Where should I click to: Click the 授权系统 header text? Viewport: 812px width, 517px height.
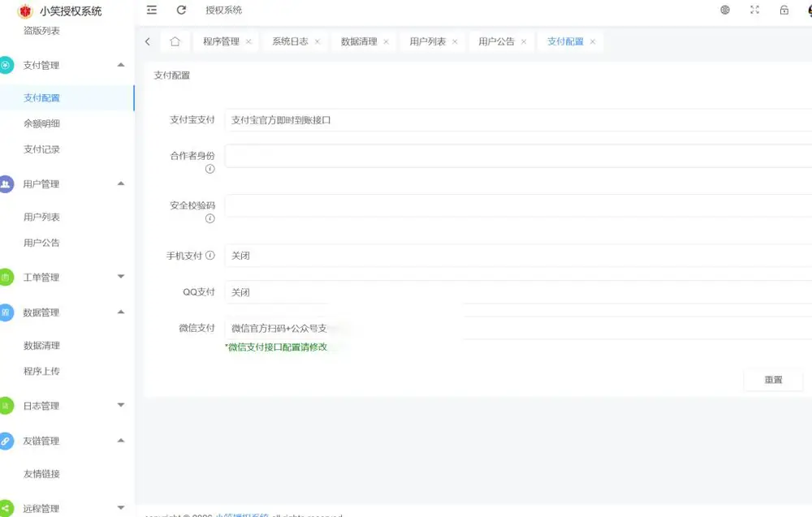(x=224, y=10)
